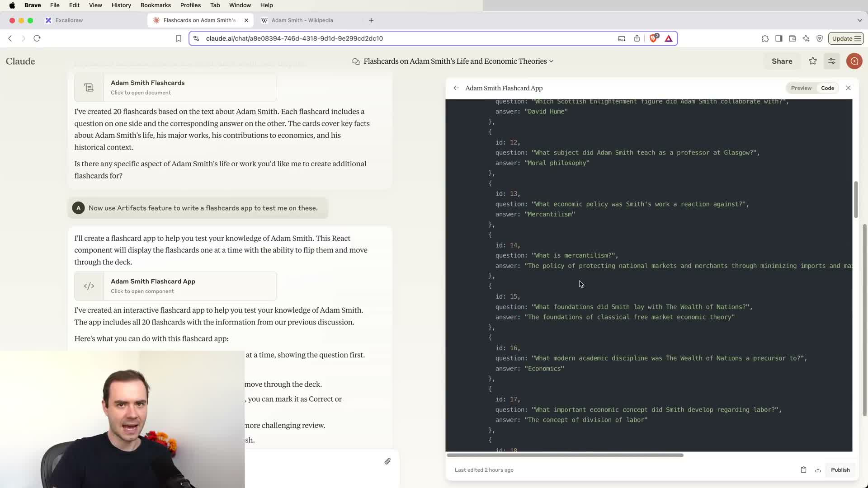This screenshot has height=488, width=868.
Task: Switch artifact view to Preview
Action: click(801, 88)
